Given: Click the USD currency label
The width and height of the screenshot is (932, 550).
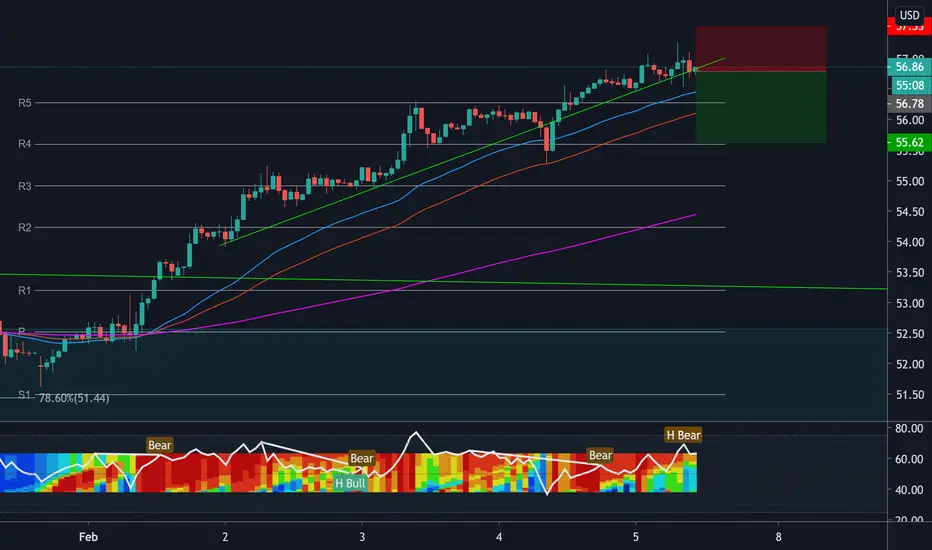Looking at the screenshot, I should pos(909,15).
